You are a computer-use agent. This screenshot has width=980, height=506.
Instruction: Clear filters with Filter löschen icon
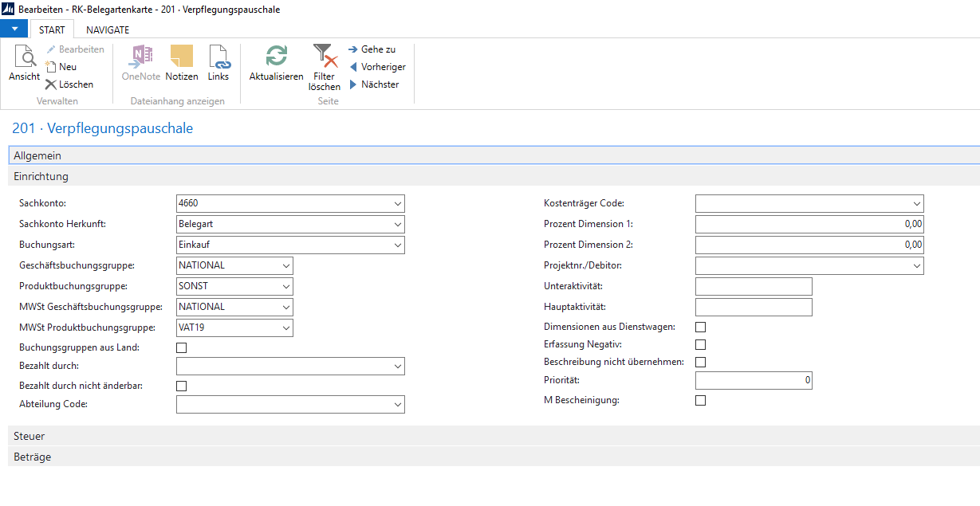(x=325, y=58)
